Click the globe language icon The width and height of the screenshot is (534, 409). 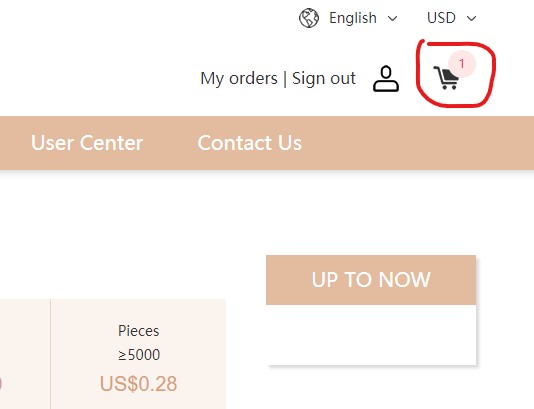pyautogui.click(x=309, y=18)
